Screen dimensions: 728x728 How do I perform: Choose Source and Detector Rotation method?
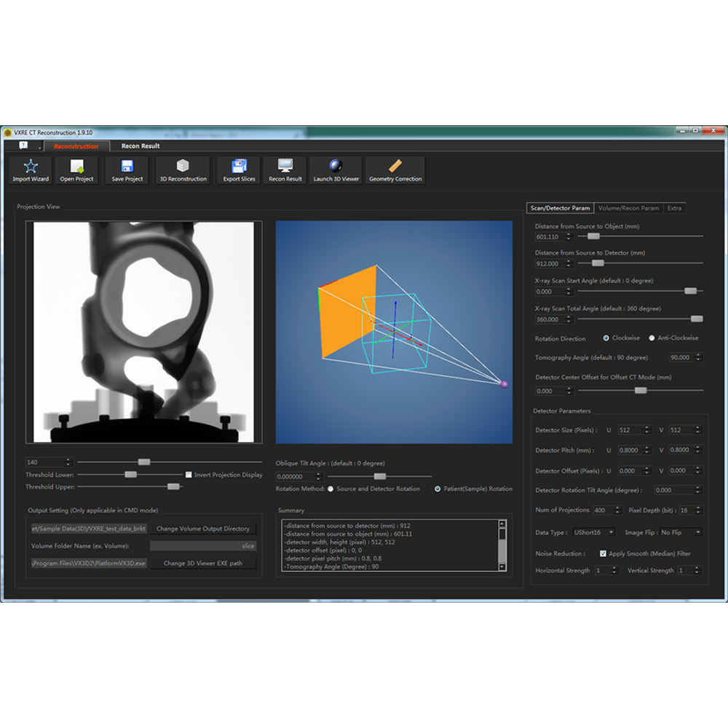pyautogui.click(x=331, y=488)
